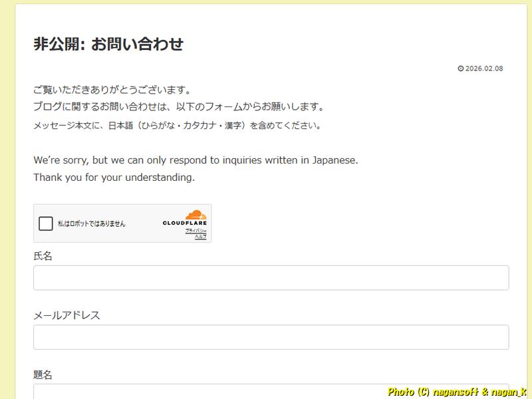
Task: Click the 氏名 field label
Action: [43, 256]
